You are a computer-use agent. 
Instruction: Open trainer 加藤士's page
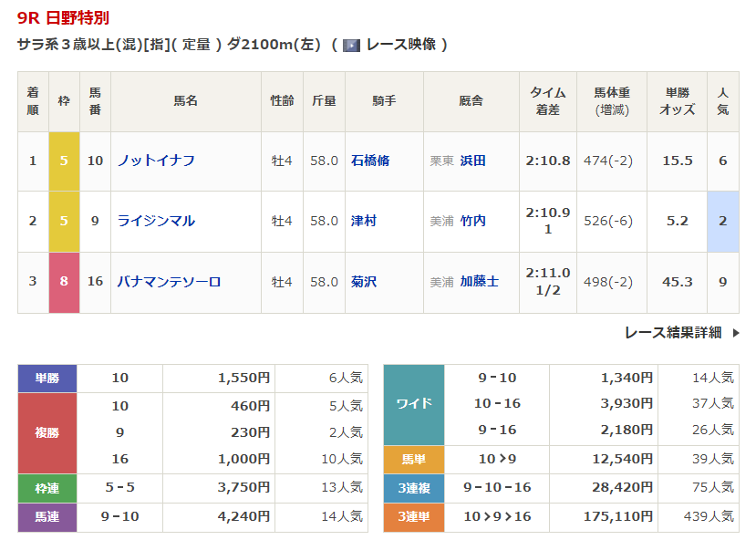479,282
